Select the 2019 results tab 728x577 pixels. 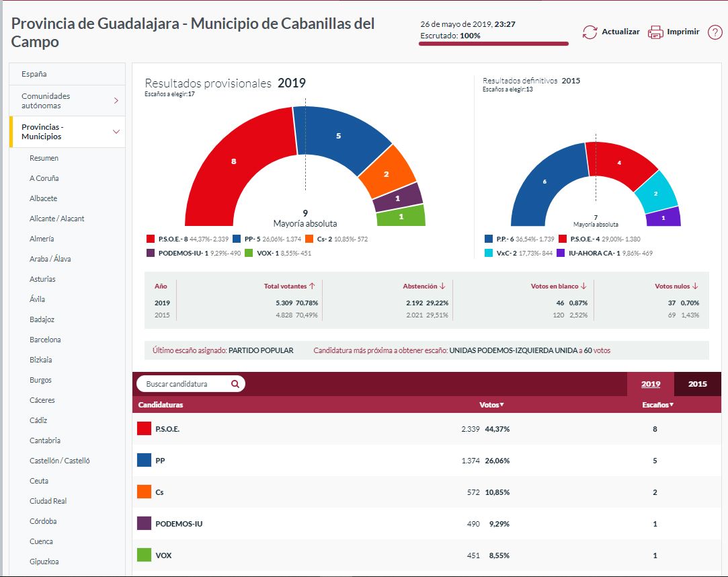[x=650, y=384]
